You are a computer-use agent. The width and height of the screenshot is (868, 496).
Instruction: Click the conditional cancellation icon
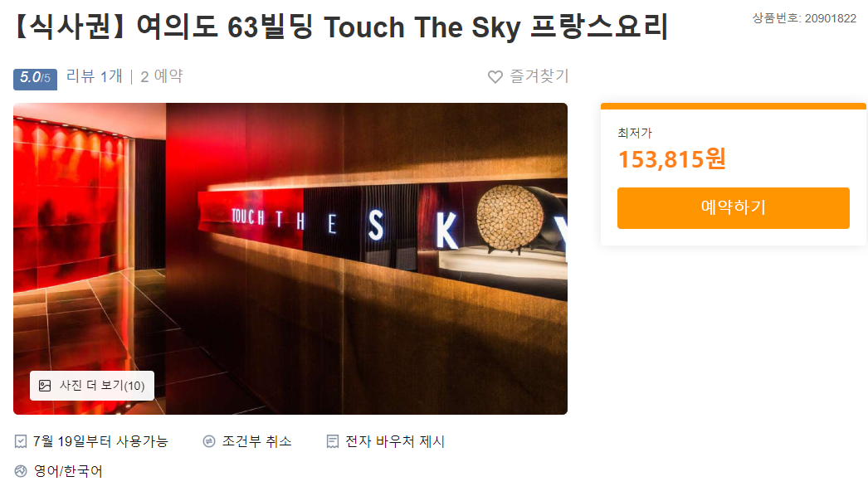point(208,441)
